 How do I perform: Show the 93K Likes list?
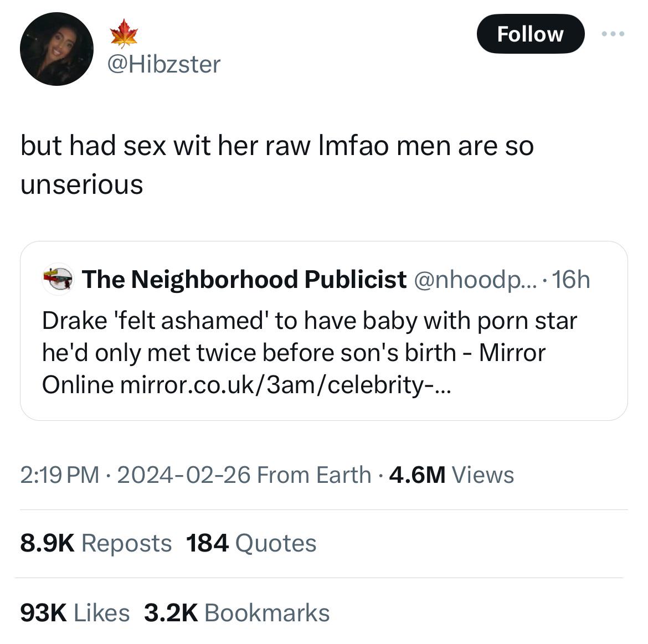tap(75, 612)
